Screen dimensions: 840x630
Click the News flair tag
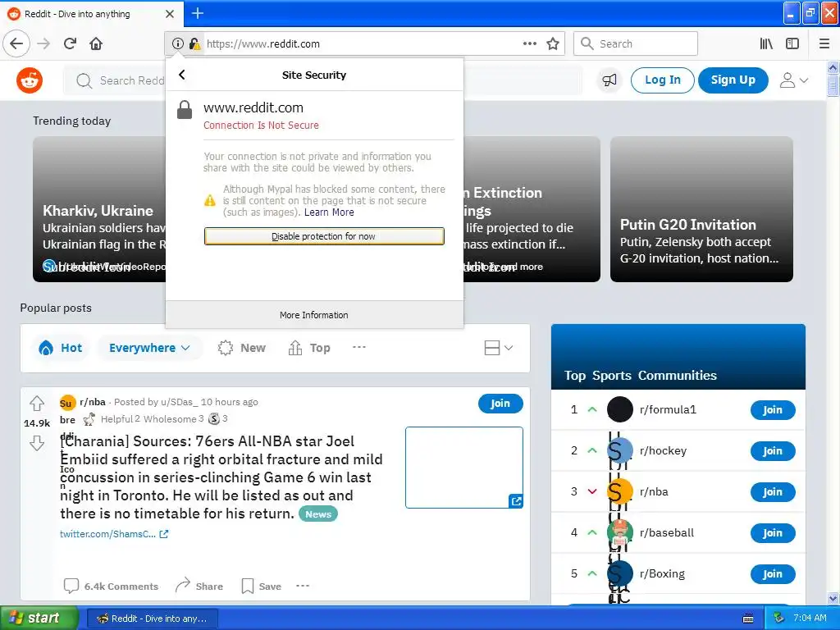click(318, 514)
